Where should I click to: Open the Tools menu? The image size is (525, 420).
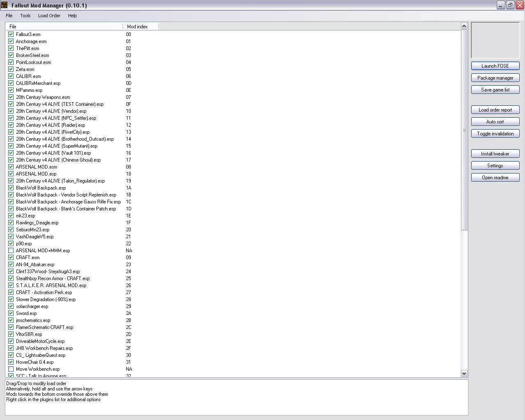tap(25, 16)
